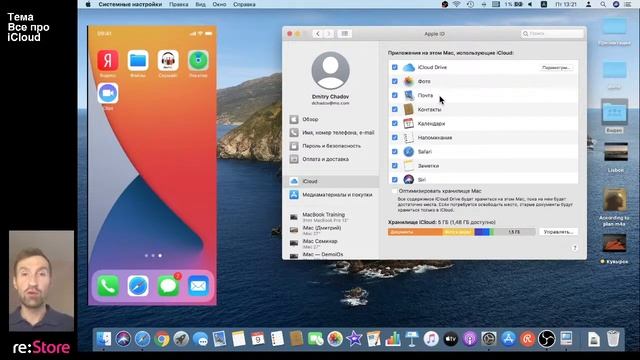Click the help question mark button

coord(574,248)
